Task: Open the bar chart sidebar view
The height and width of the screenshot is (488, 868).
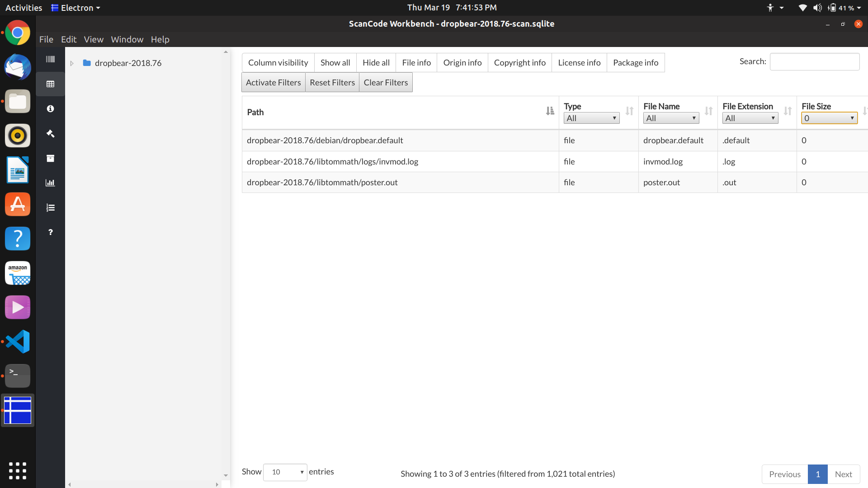Action: pyautogui.click(x=50, y=183)
